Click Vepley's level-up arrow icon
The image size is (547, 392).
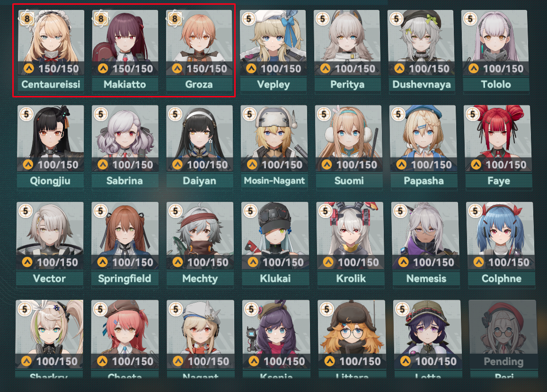tap(251, 69)
